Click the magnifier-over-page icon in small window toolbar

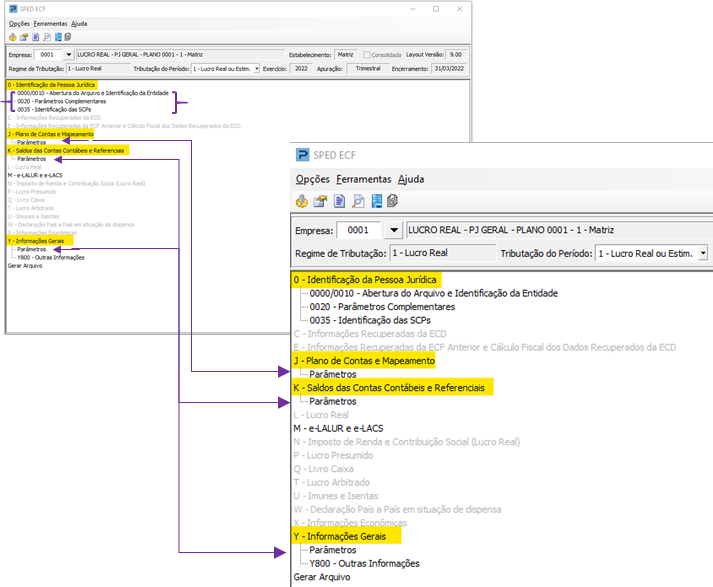(x=47, y=37)
